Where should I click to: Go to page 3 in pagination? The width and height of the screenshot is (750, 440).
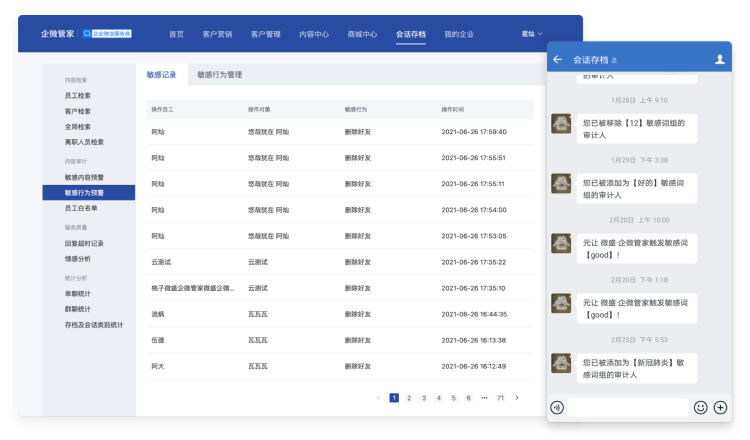coord(424,397)
